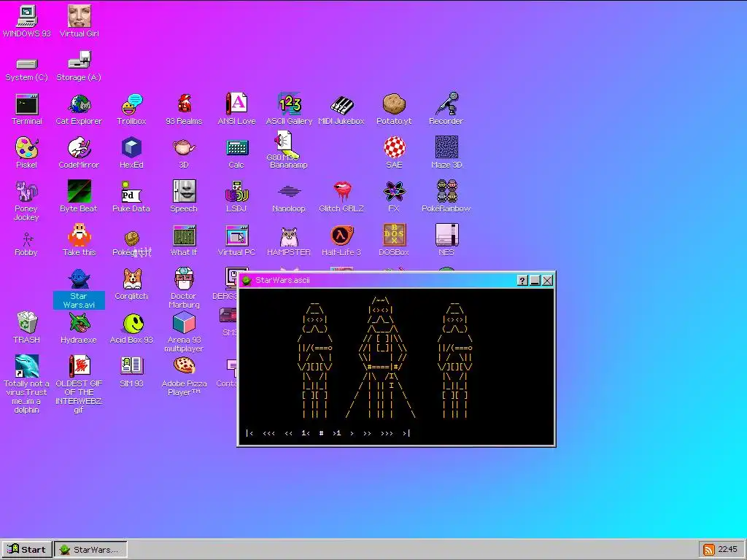Open the DOSBox icon

point(394,240)
